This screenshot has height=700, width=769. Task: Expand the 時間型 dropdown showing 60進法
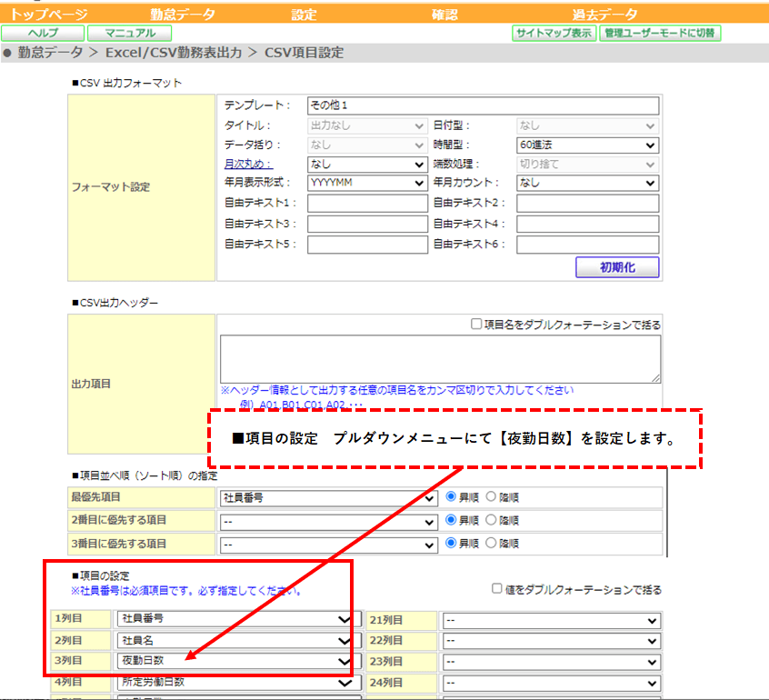587,145
